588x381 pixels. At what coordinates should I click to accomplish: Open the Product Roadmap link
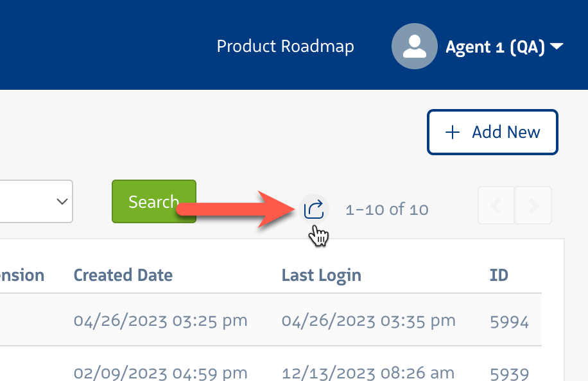pos(285,47)
